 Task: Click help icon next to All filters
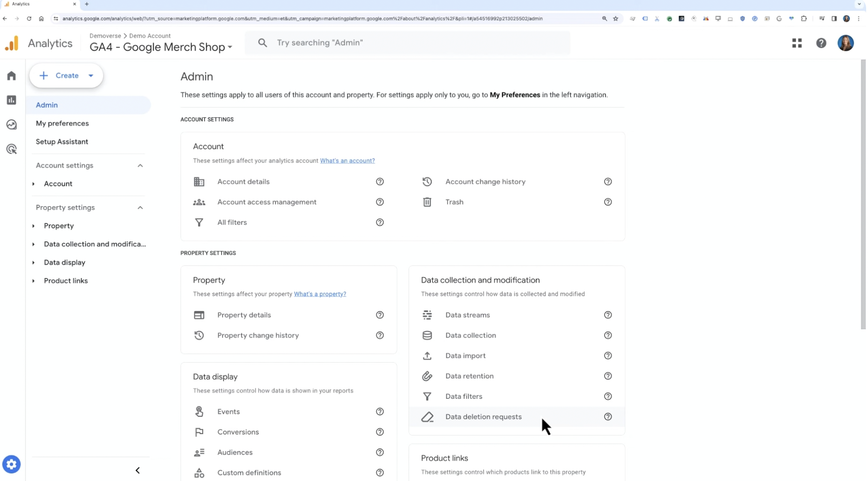point(380,222)
